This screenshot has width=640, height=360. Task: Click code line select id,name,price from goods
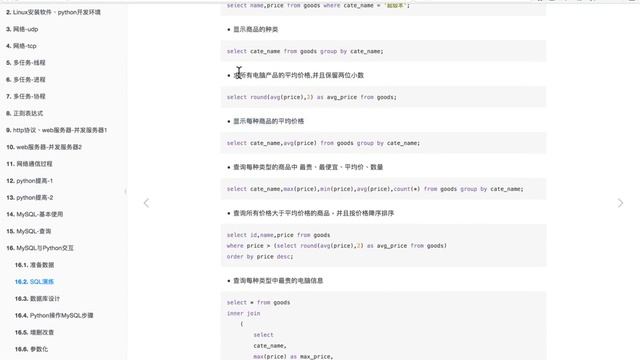tap(278, 235)
